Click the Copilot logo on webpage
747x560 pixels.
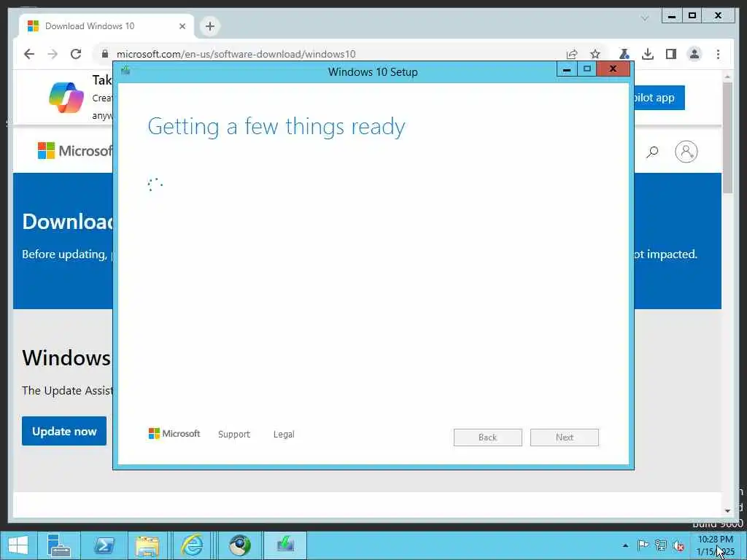pyautogui.click(x=66, y=98)
